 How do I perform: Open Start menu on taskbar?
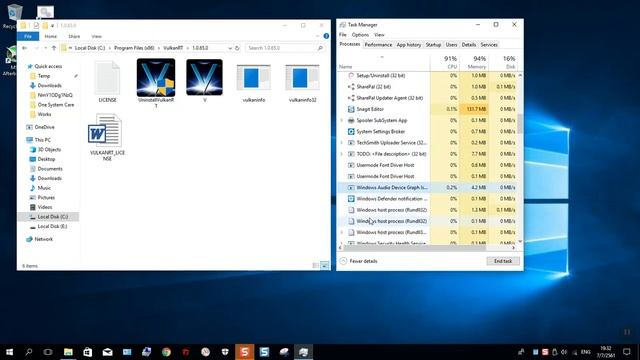pyautogui.click(x=9, y=352)
